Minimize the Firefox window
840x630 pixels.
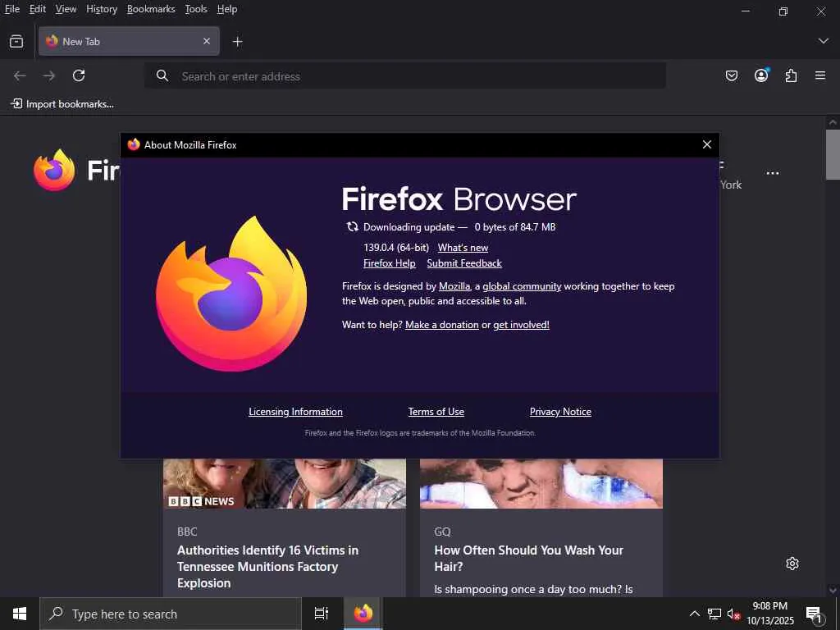point(745,11)
